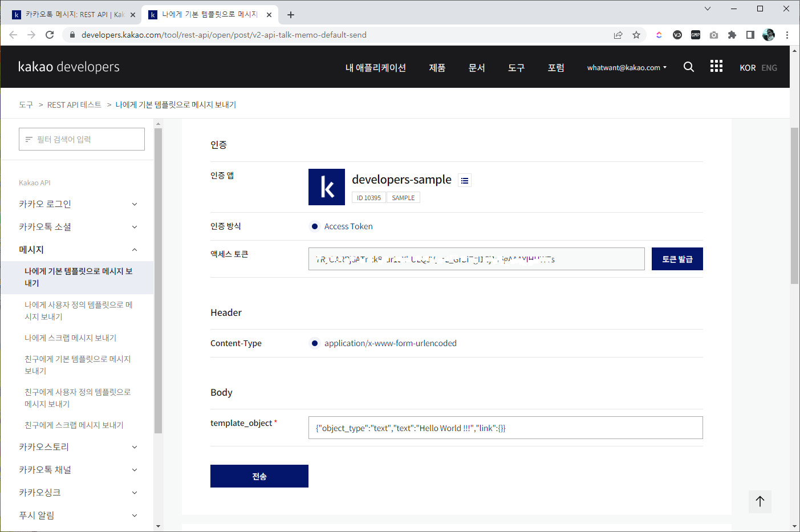The image size is (800, 532).
Task: Open 문서 in top navigation
Action: pos(477,67)
